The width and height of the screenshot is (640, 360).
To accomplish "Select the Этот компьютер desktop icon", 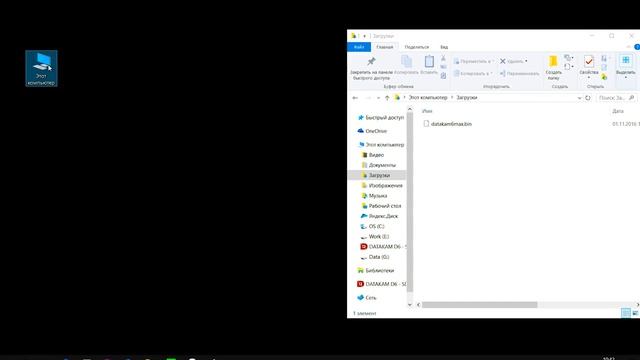I will (x=41, y=68).
